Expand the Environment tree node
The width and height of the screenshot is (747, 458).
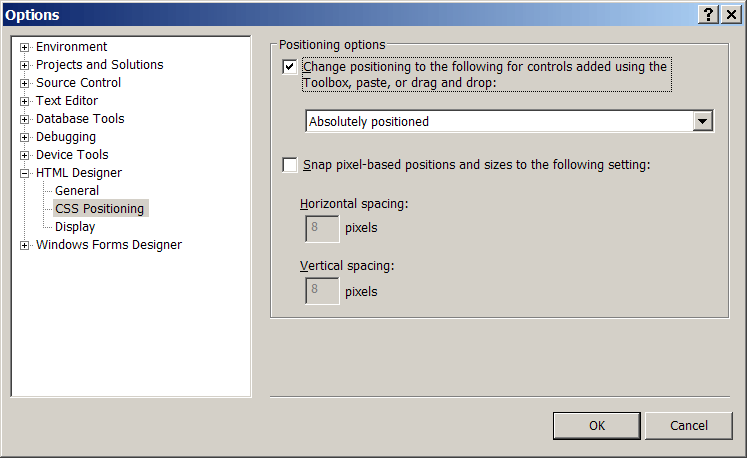(x=25, y=47)
